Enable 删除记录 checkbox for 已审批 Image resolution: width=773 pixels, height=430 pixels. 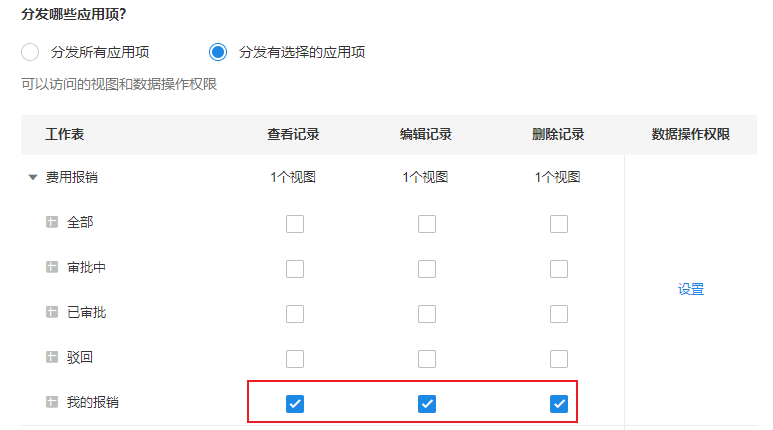click(x=559, y=314)
